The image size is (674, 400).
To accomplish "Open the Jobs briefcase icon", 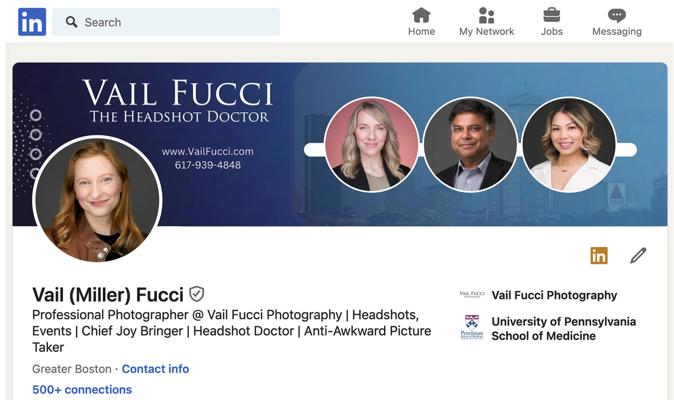I will point(551,15).
